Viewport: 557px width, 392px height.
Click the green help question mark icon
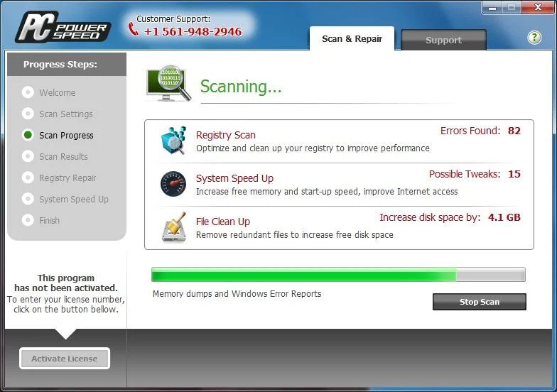click(x=534, y=37)
